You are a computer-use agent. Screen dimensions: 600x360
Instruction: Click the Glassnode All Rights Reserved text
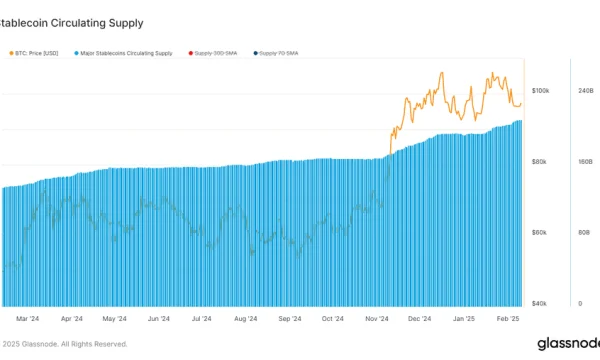click(x=64, y=344)
